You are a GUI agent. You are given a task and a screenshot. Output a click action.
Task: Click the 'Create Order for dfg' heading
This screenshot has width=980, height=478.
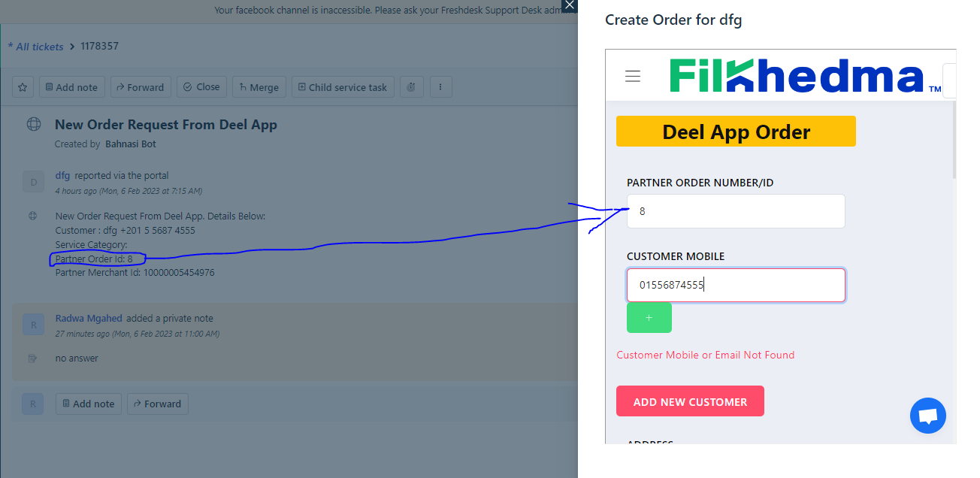673,20
